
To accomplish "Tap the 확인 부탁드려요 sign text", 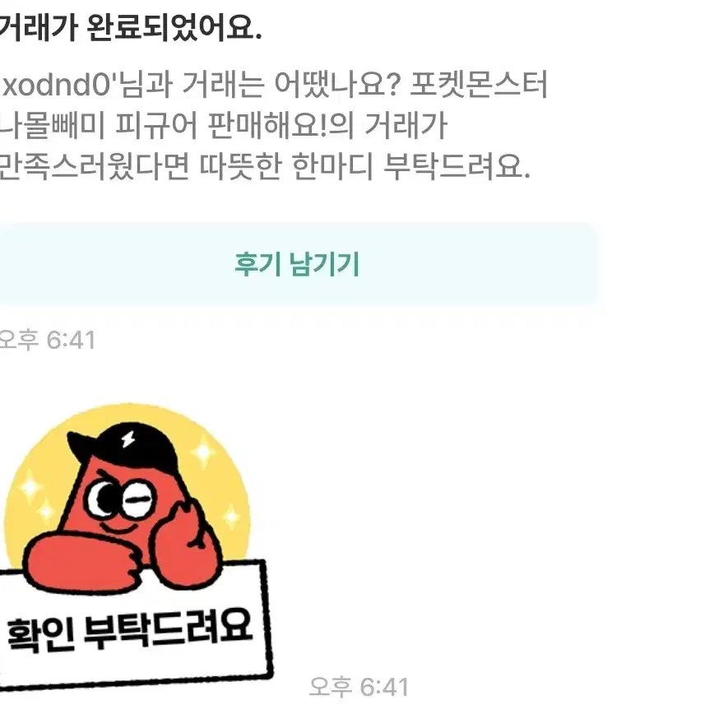I will pos(130,630).
